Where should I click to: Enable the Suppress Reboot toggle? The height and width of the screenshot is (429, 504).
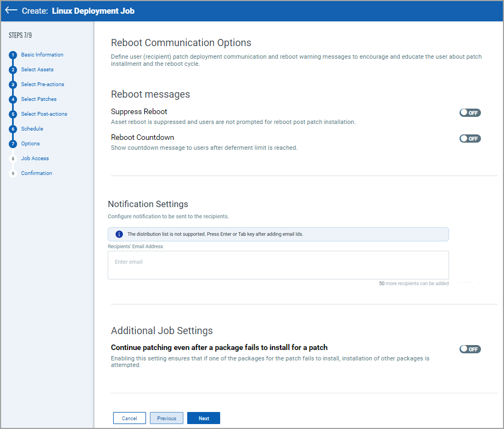pos(470,112)
